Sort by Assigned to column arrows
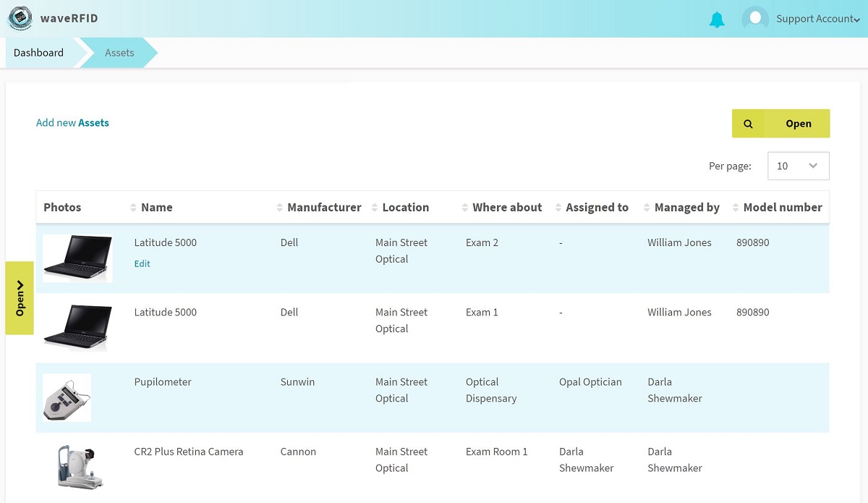The height and width of the screenshot is (503, 868). [x=558, y=208]
